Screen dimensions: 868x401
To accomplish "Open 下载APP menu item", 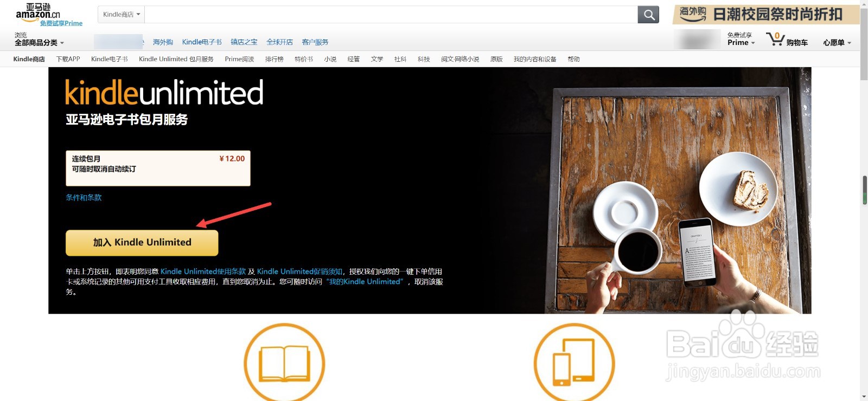I will click(x=68, y=59).
